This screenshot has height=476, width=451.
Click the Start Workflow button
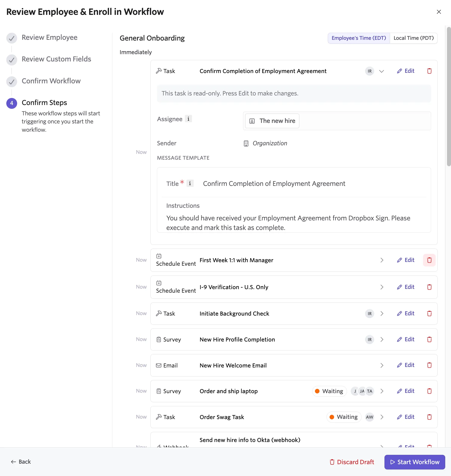tap(414, 462)
